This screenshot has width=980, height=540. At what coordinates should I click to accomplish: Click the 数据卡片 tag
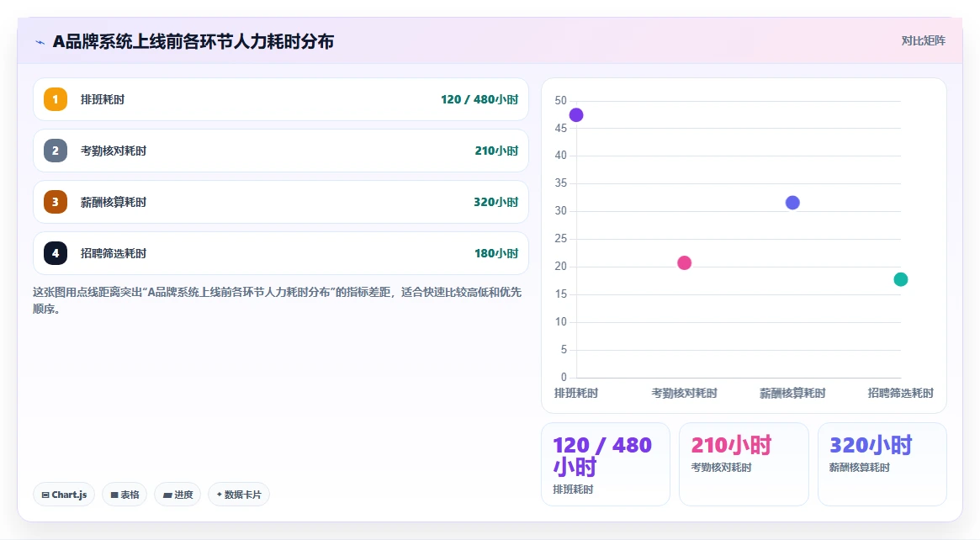[x=239, y=495]
